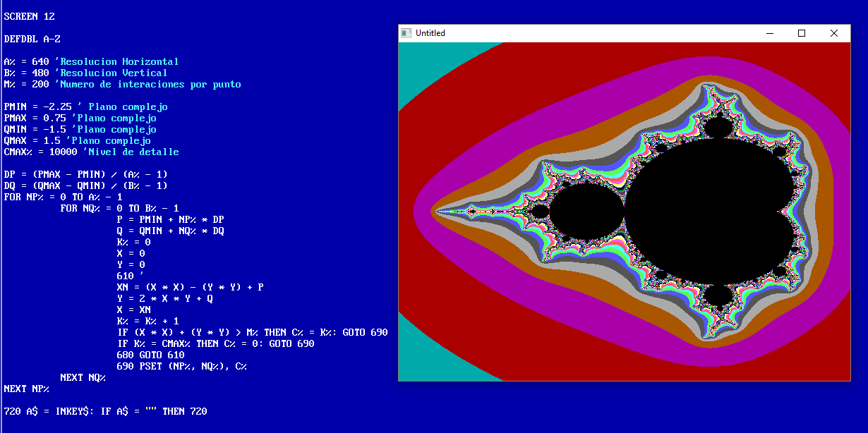Close the Untitled fractal window
The width and height of the screenshot is (868, 433).
pyautogui.click(x=833, y=32)
